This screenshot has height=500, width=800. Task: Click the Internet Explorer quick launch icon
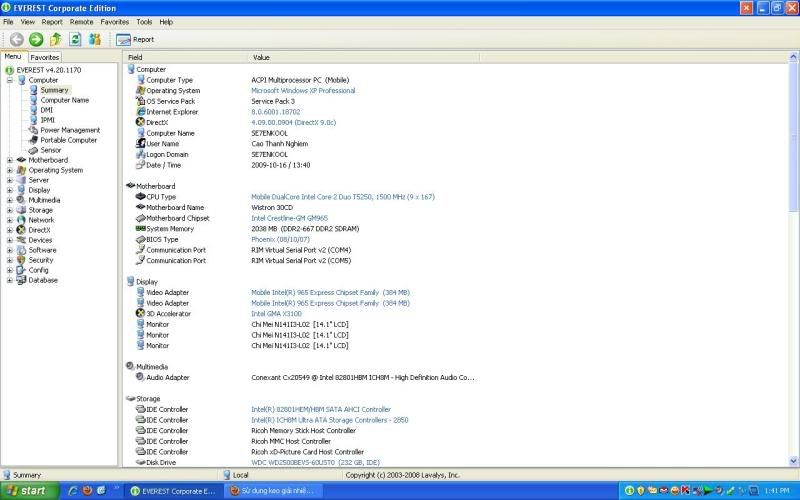(72, 491)
